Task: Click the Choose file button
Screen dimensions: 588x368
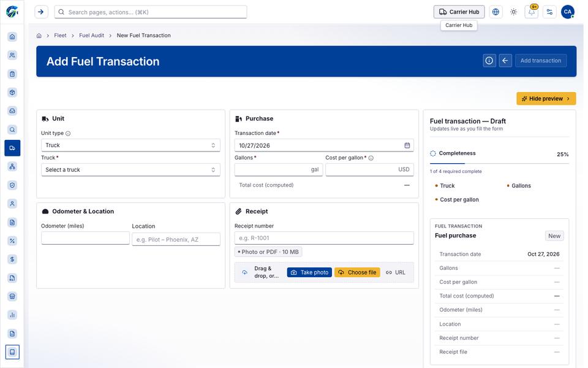Action: [x=357, y=272]
